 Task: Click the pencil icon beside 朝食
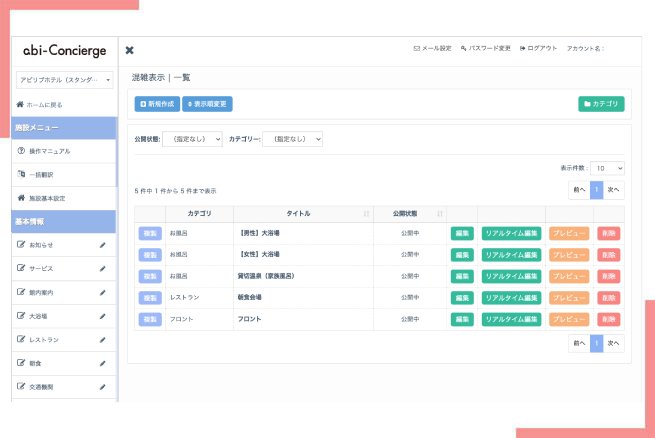[103, 363]
